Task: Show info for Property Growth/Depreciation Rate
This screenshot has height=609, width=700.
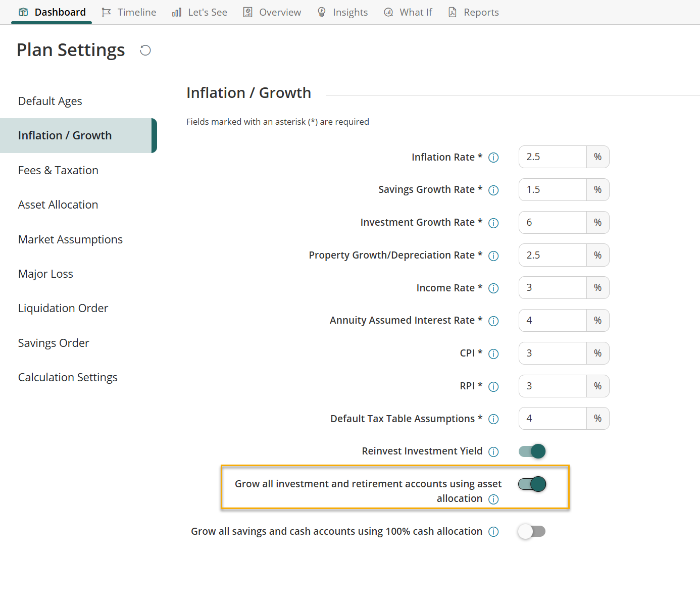Action: coord(494,256)
